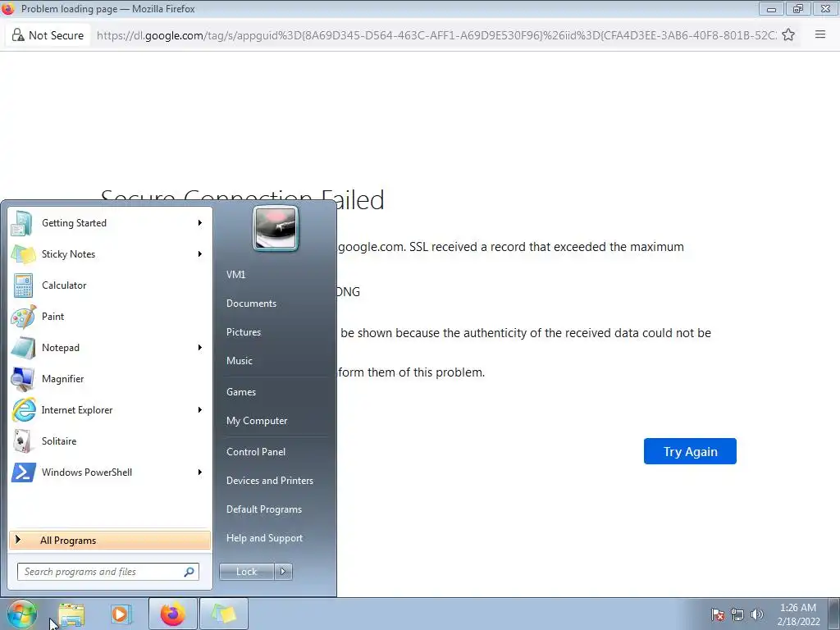
Task: Open VM1 user folder
Action: (235, 274)
